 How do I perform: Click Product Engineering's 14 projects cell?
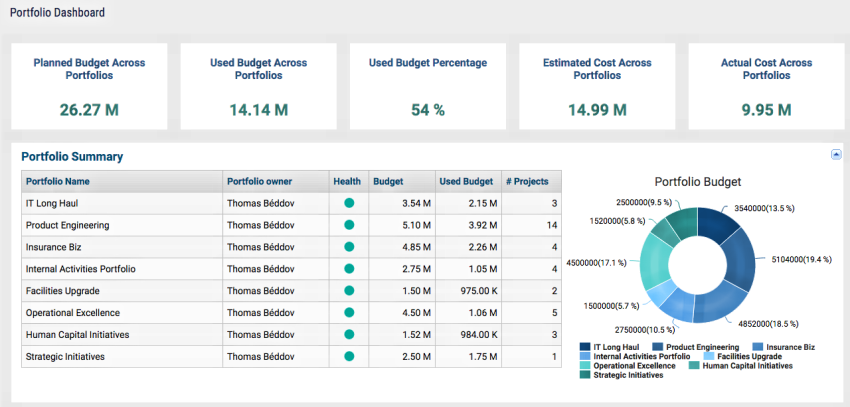tap(531, 225)
